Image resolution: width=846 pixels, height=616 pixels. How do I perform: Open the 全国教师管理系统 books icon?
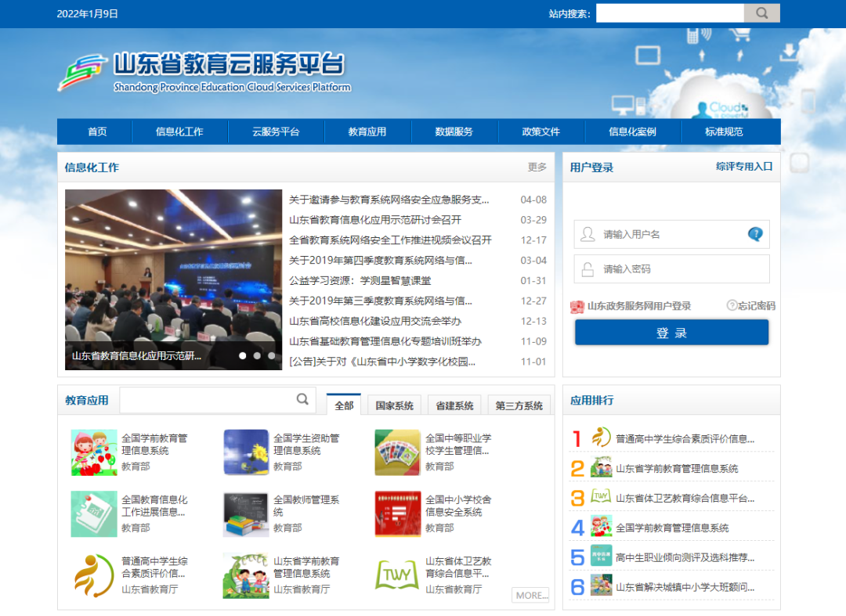[x=245, y=513]
